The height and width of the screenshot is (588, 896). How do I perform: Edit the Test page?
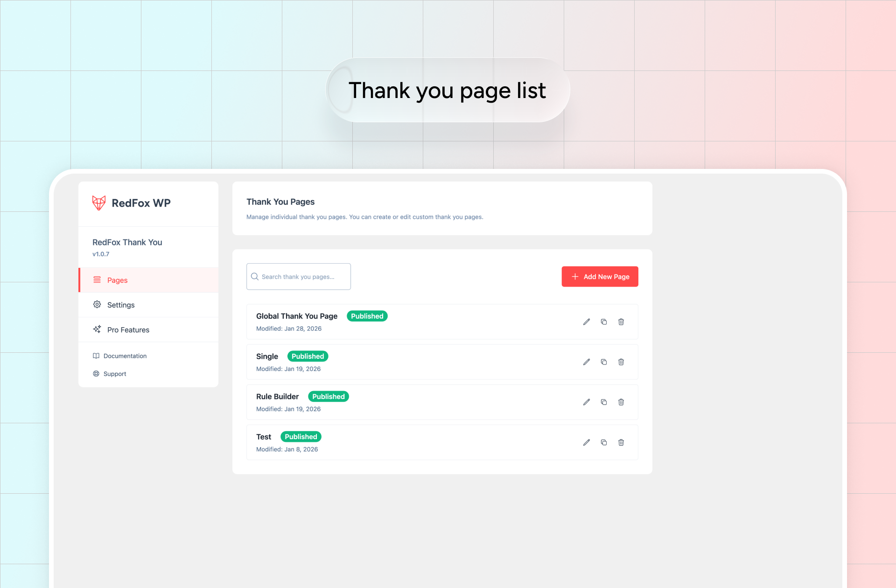(587, 442)
